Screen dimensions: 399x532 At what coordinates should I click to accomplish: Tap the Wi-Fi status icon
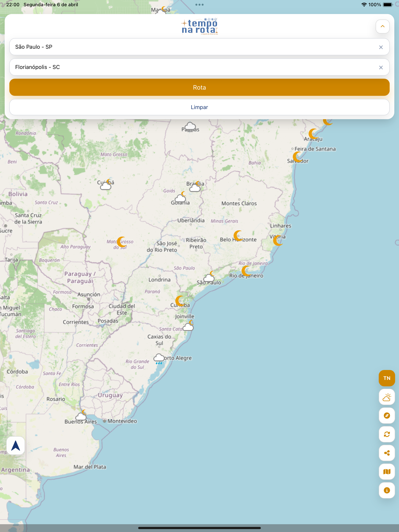pyautogui.click(x=364, y=4)
